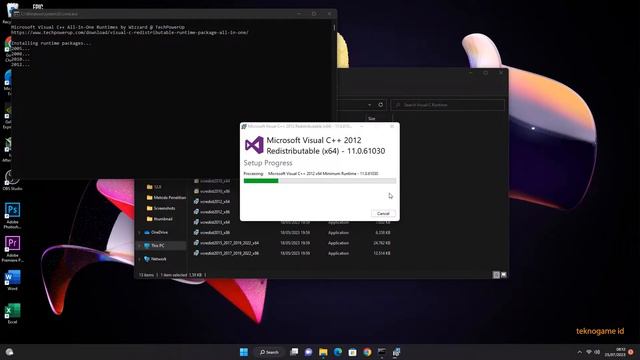This screenshot has width=640, height=360.
Task: Open Thumbnail folder in sidebar
Action: (159, 219)
